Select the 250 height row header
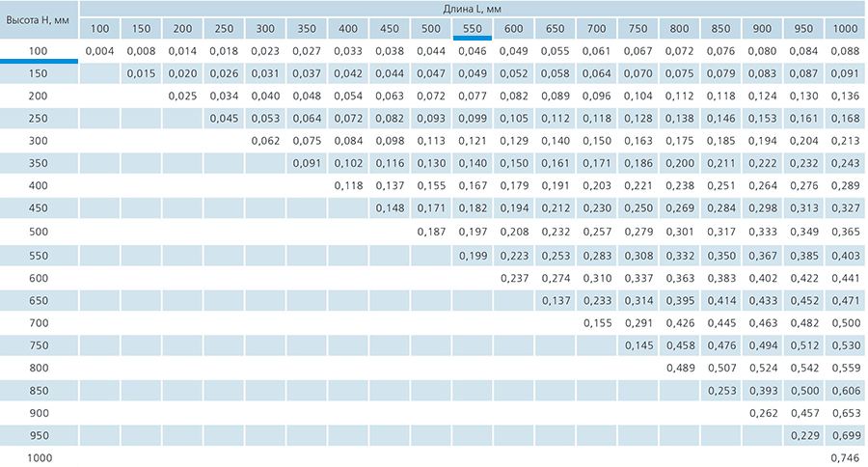The image size is (868, 467). click(x=39, y=118)
